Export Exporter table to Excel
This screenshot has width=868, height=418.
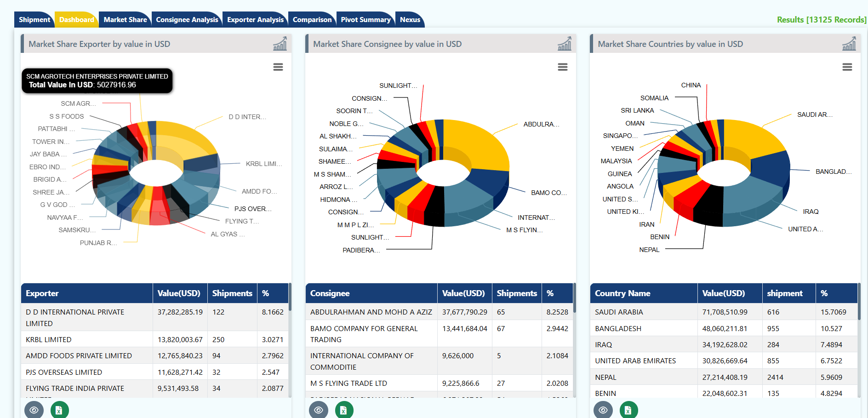click(59, 410)
